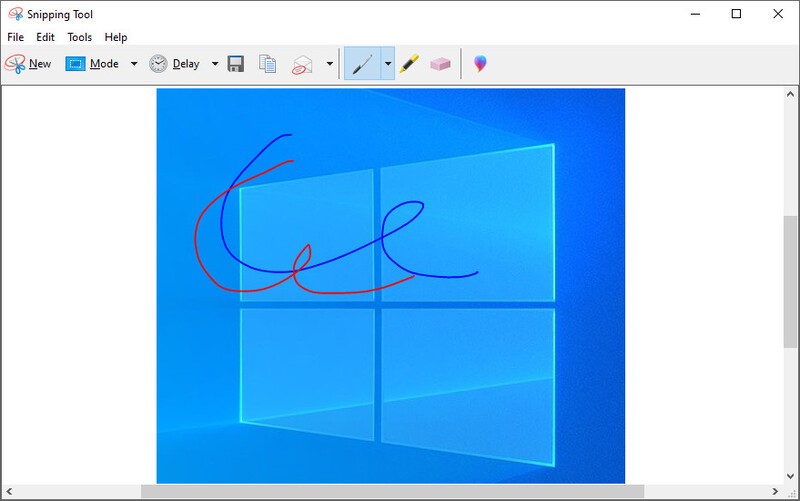Viewport: 800px width, 501px height.
Task: Click the Snipping Tool title bar icon
Action: (x=16, y=14)
